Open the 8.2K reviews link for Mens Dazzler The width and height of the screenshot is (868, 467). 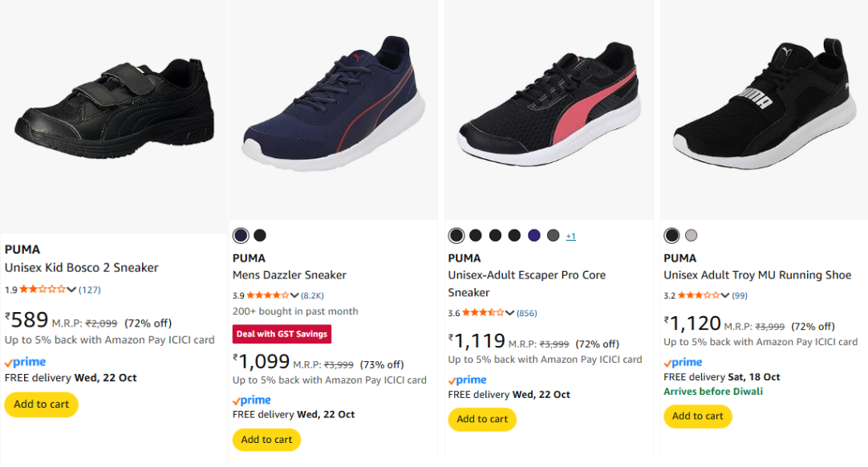(x=313, y=295)
